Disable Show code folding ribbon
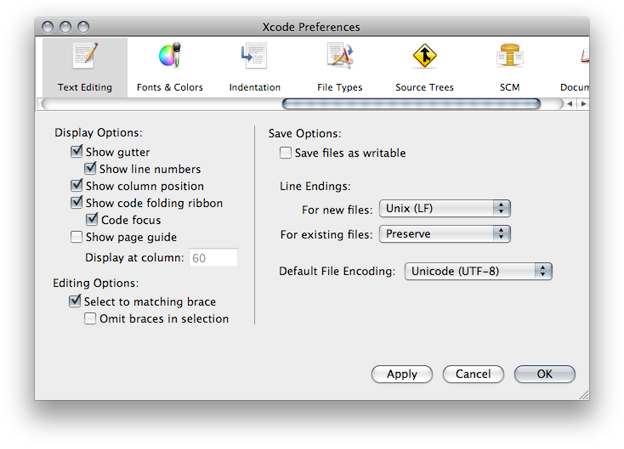 coord(76,202)
